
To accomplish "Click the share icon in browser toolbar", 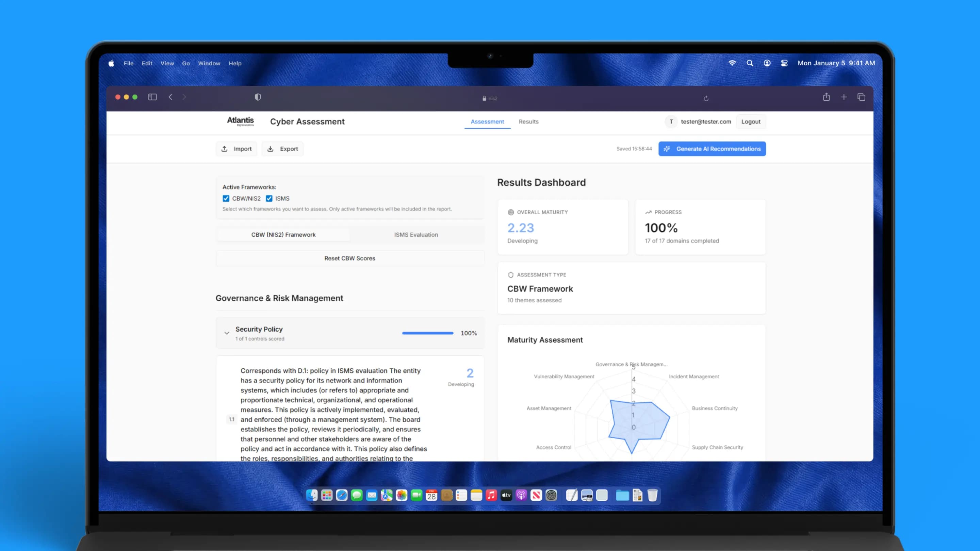I will 826,97.
